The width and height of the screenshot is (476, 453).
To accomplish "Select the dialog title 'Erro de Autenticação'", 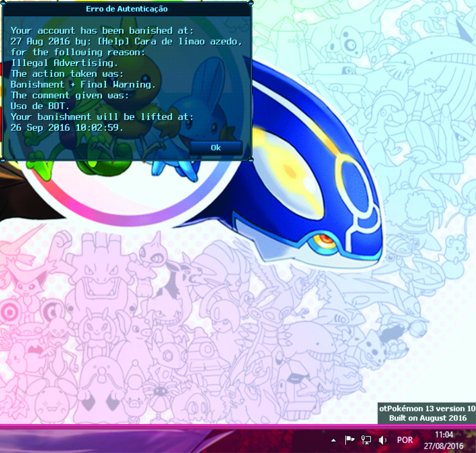I will pos(127,9).
